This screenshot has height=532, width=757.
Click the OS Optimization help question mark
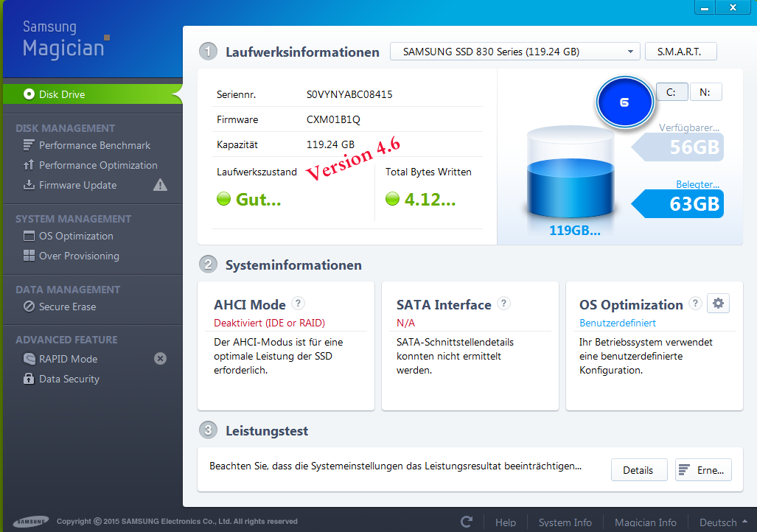694,304
